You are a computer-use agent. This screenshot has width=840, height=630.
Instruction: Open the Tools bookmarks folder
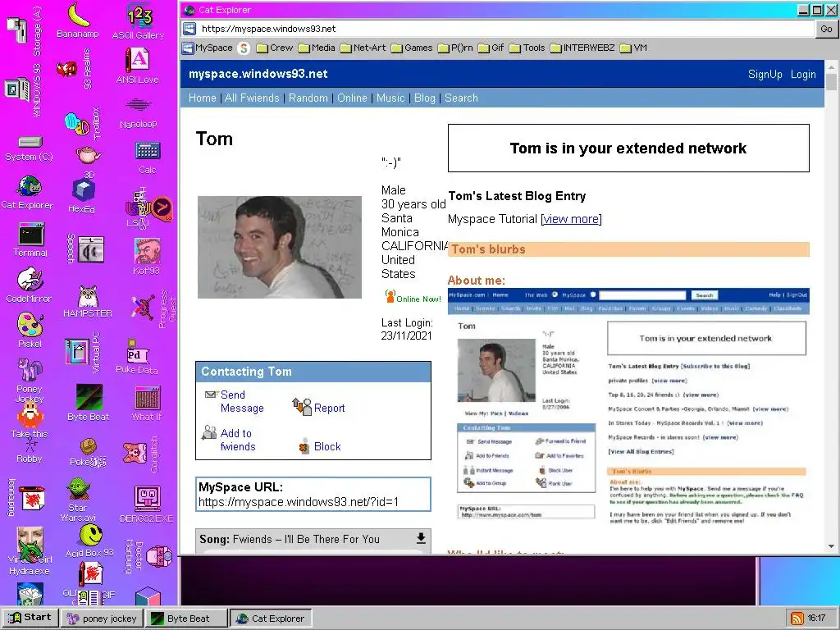tap(527, 48)
